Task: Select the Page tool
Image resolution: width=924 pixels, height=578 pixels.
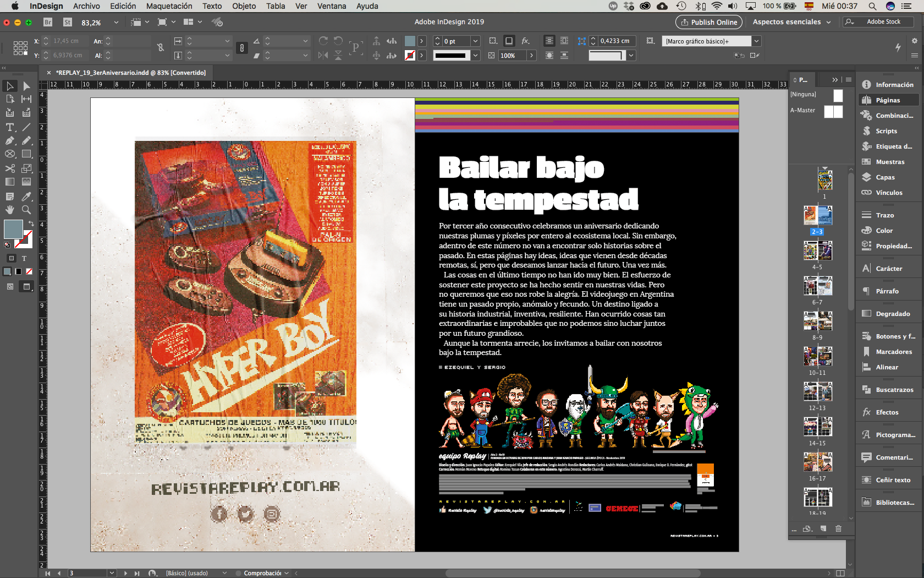Action: tap(10, 99)
